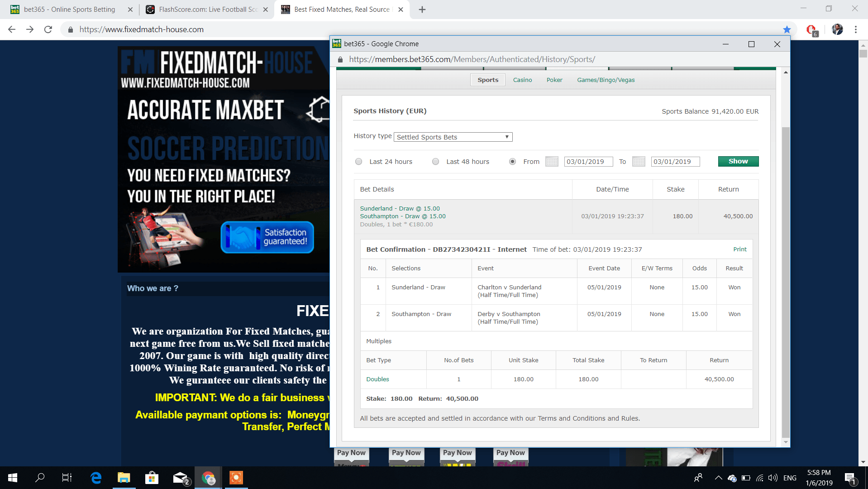Click the volume icon in system tray
Image resolution: width=868 pixels, height=489 pixels.
tap(773, 478)
